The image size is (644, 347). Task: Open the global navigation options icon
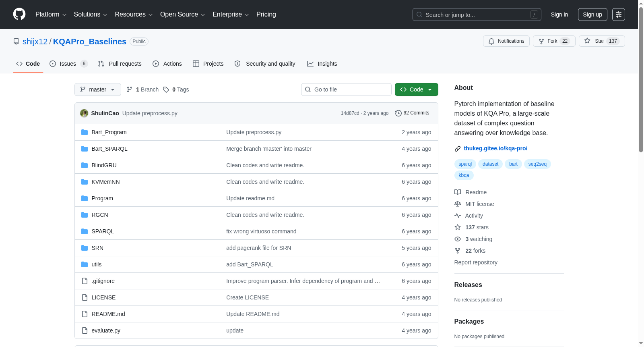(619, 15)
